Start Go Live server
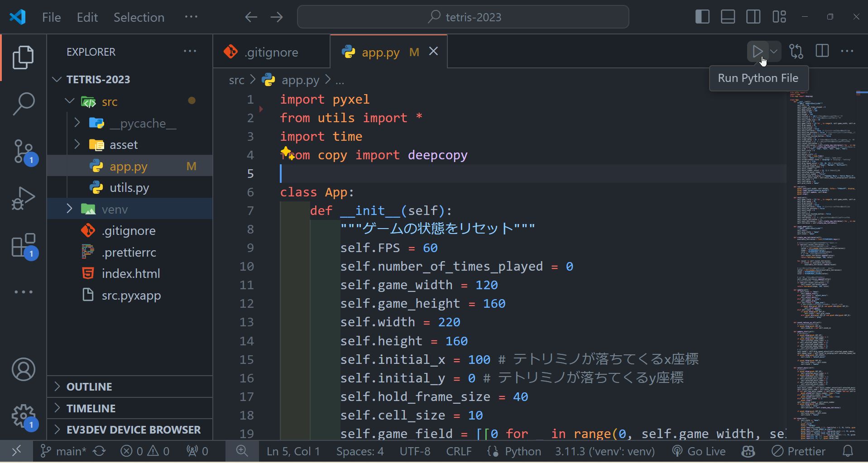 [x=699, y=451]
